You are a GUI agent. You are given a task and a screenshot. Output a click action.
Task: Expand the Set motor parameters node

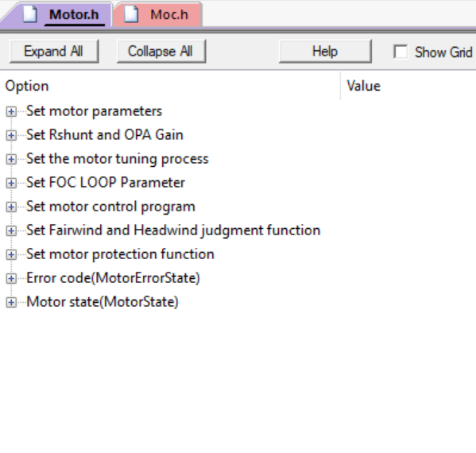11,112
